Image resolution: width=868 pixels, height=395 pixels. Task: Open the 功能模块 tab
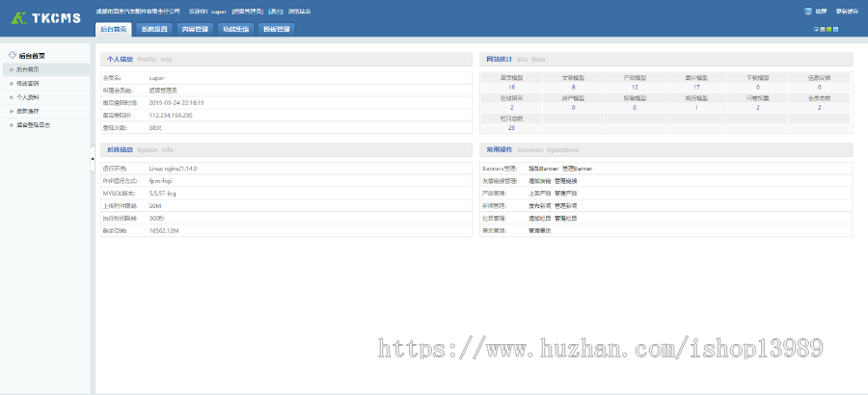[x=236, y=29]
